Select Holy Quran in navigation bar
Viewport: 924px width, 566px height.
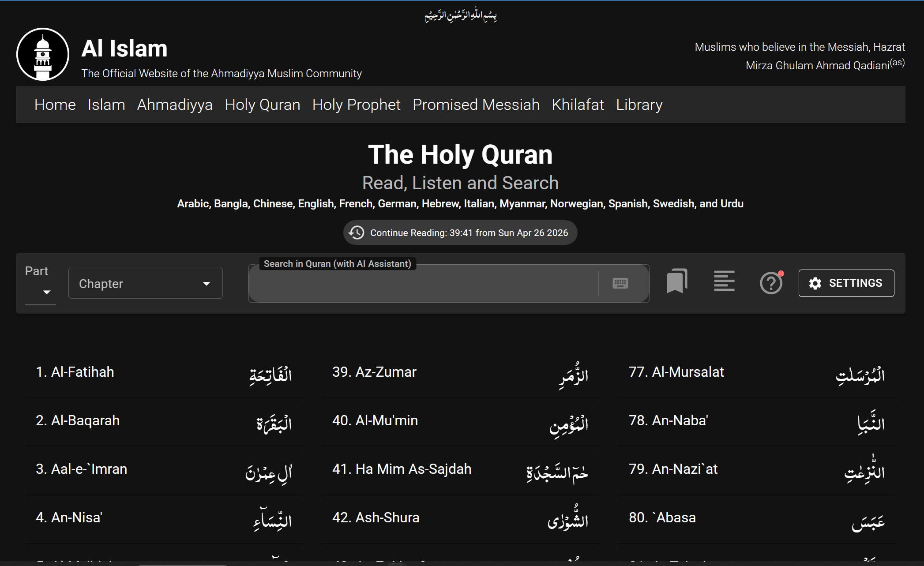[x=263, y=105]
